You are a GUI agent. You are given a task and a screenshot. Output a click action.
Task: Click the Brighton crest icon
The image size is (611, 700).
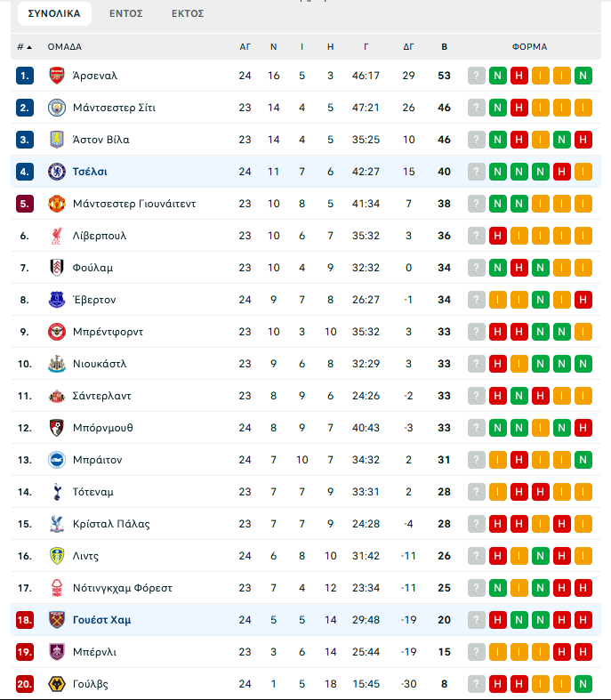(x=57, y=460)
